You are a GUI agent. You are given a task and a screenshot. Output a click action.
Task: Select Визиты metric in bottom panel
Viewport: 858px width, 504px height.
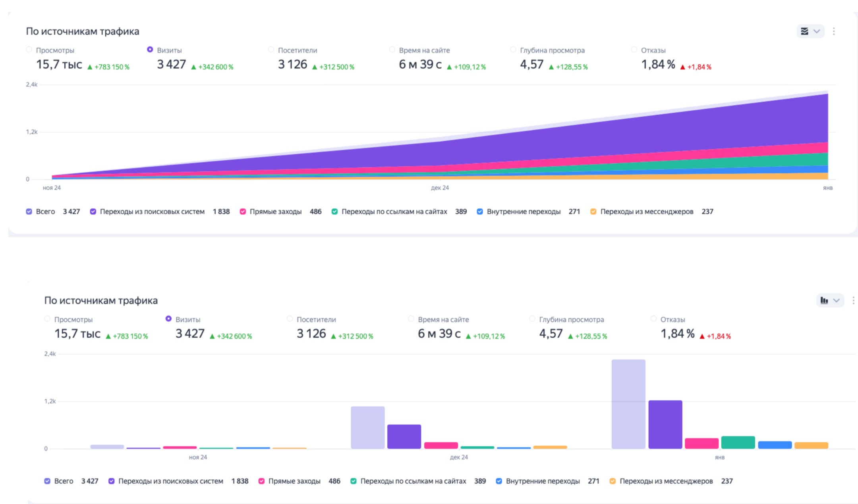[x=168, y=319]
